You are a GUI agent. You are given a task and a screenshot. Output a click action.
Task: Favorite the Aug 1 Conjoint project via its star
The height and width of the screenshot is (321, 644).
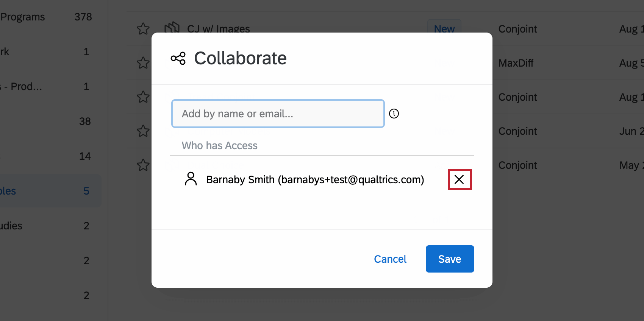pyautogui.click(x=143, y=97)
